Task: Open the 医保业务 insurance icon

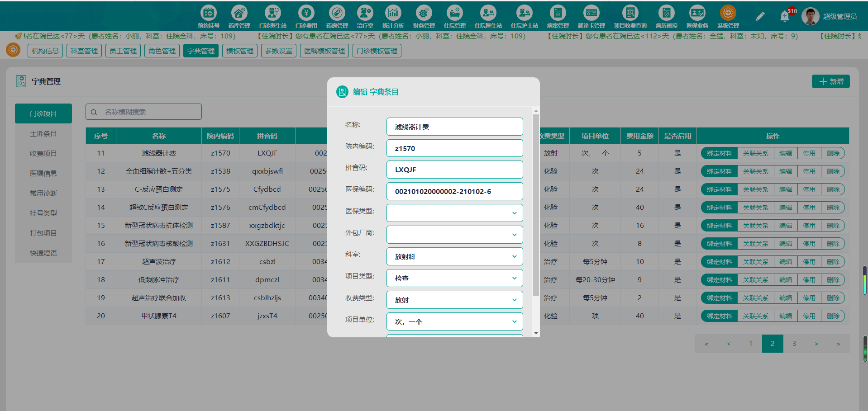Action: [x=697, y=17]
